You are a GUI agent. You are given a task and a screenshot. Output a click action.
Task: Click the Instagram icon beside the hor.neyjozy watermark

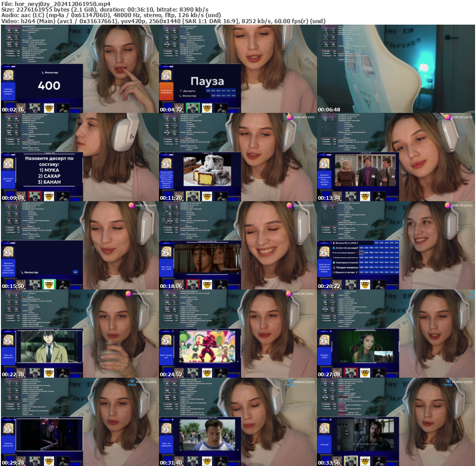290,117
